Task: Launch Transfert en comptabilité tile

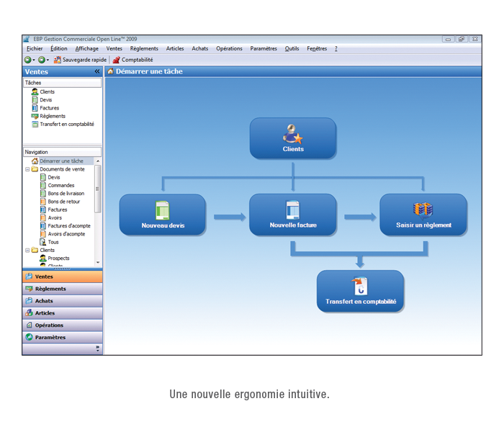Action: tap(360, 291)
